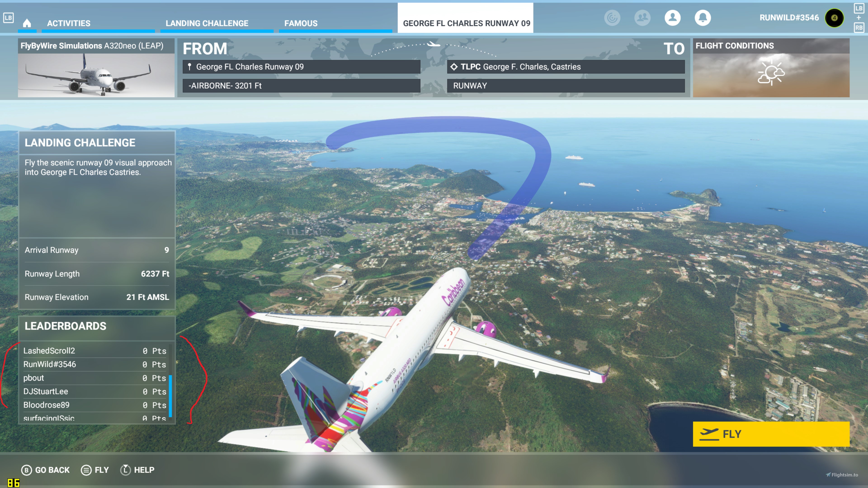This screenshot has width=868, height=488.
Task: Click the spiral activity icon in header
Action: coord(612,18)
